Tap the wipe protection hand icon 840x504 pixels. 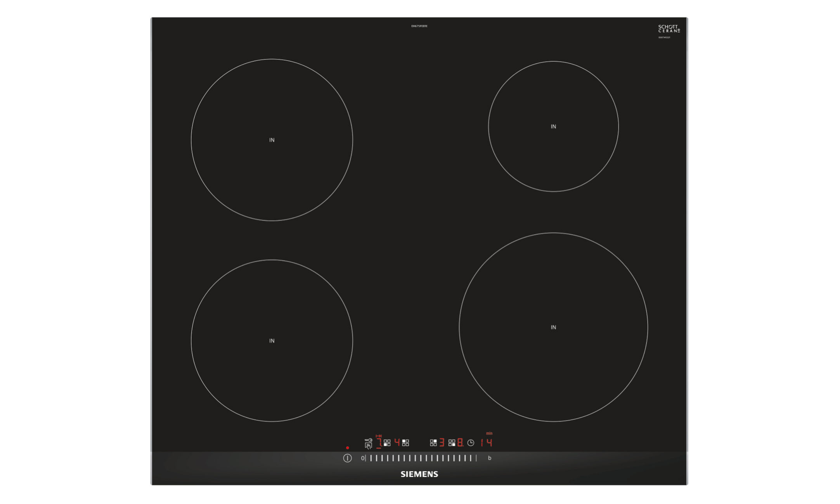coord(369,445)
